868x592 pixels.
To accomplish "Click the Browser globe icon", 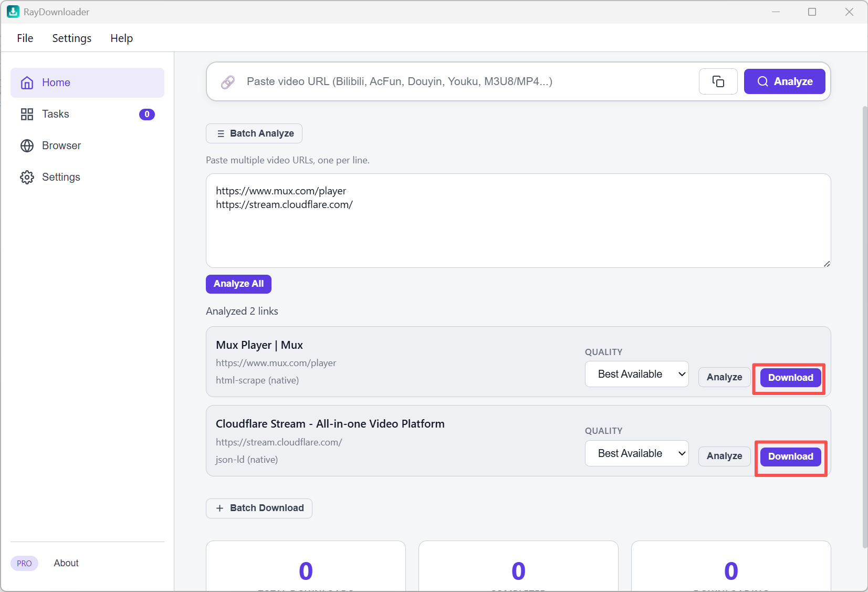I will 27,146.
